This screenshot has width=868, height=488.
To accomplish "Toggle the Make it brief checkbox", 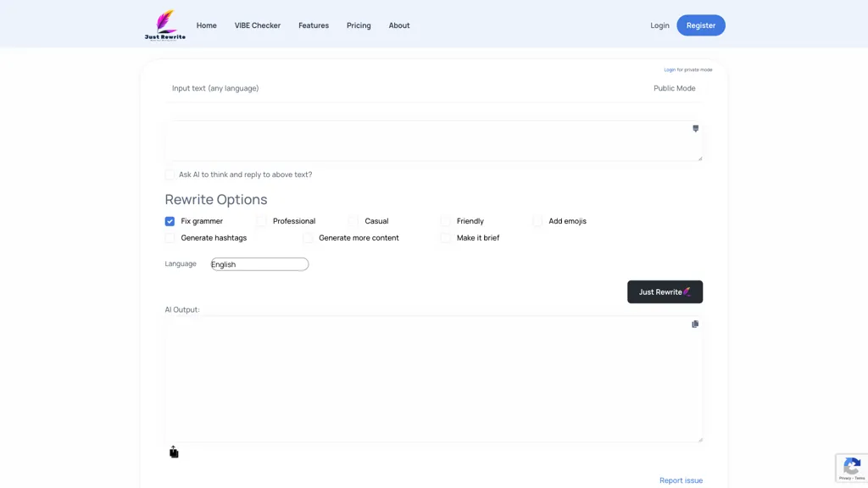I will tap(445, 238).
